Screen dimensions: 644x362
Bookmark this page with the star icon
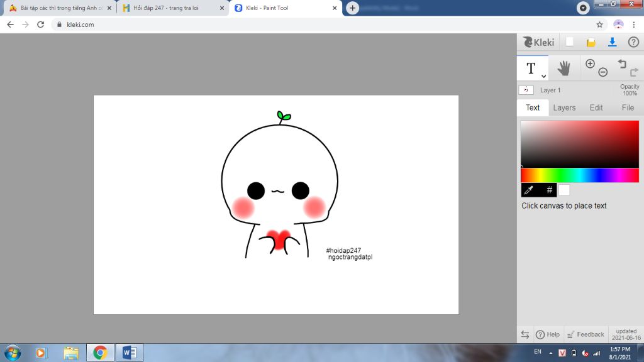[599, 25]
